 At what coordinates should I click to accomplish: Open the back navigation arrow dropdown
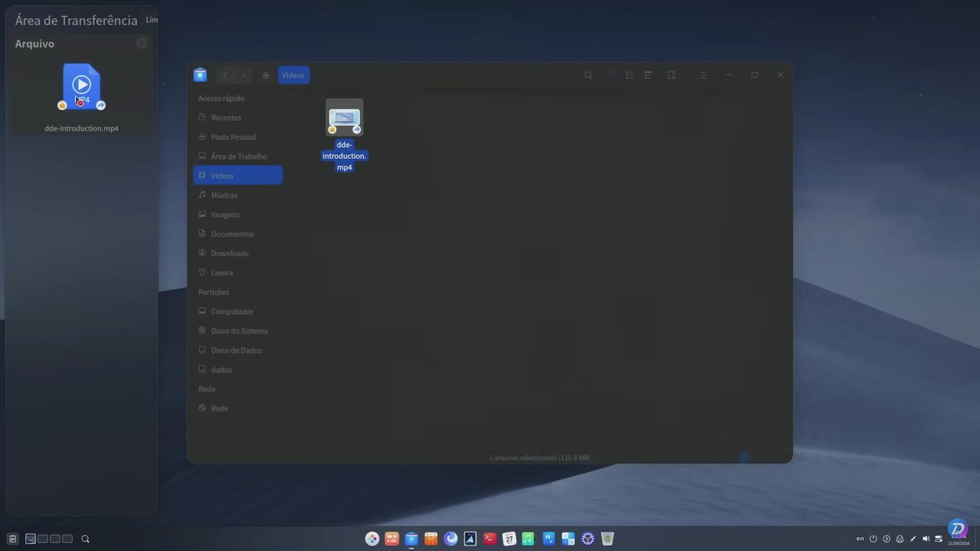click(x=225, y=75)
